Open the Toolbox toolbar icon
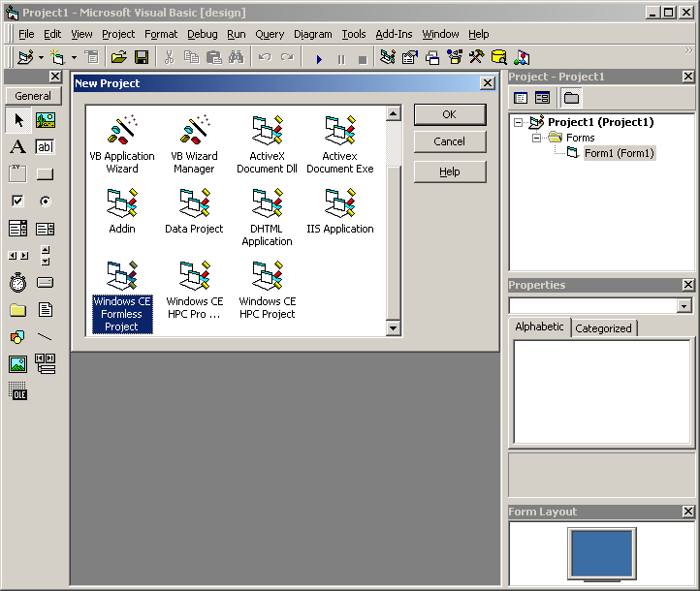The image size is (700, 591). click(x=477, y=57)
